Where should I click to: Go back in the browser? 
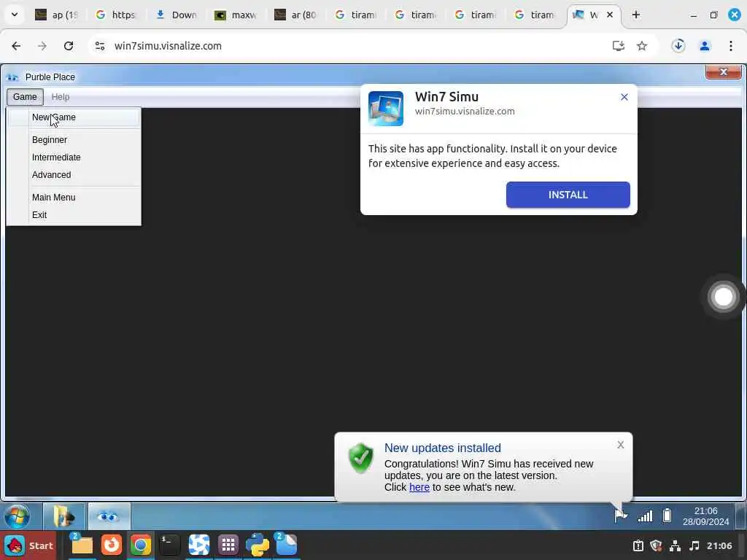click(x=16, y=46)
